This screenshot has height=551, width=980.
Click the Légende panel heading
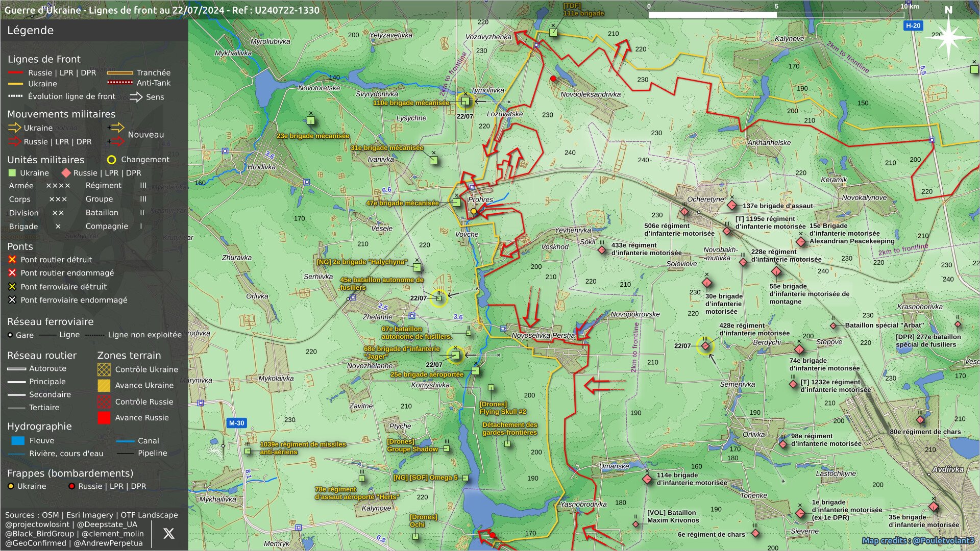(x=30, y=31)
